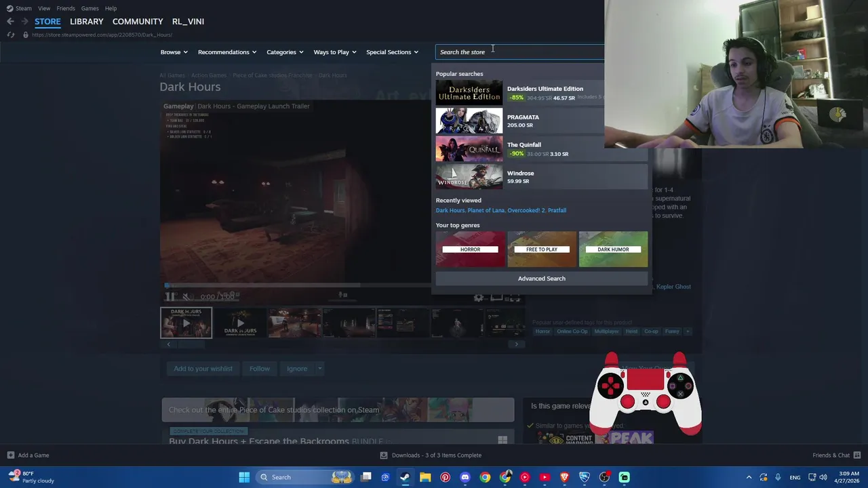This screenshot has width=868, height=488.
Task: Select the HORROR genre tile
Action: 470,249
